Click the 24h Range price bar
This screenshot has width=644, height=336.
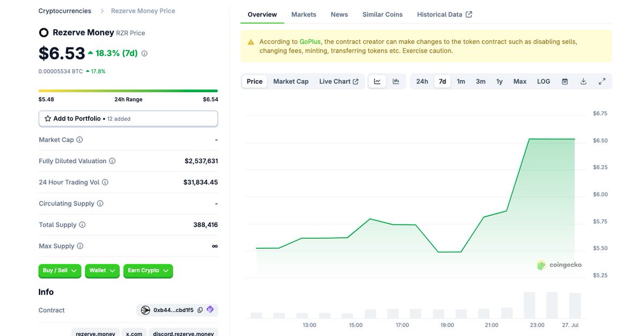tap(128, 91)
